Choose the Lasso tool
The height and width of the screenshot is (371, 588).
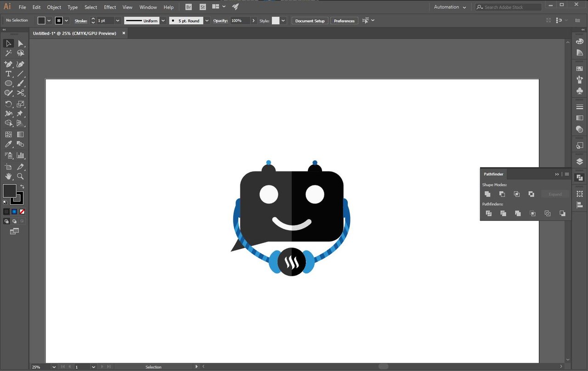pyautogui.click(x=20, y=53)
